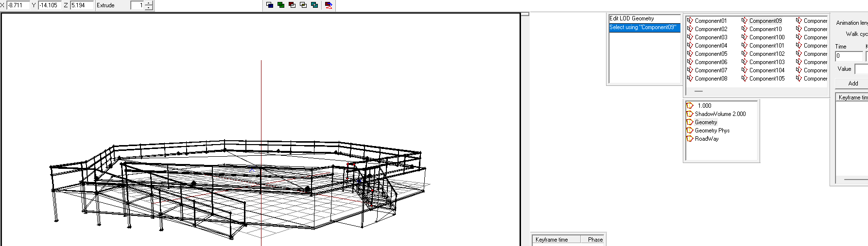Select the ShadowVolume 2.000 LOD
The width and height of the screenshot is (868, 246).
pyautogui.click(x=720, y=114)
